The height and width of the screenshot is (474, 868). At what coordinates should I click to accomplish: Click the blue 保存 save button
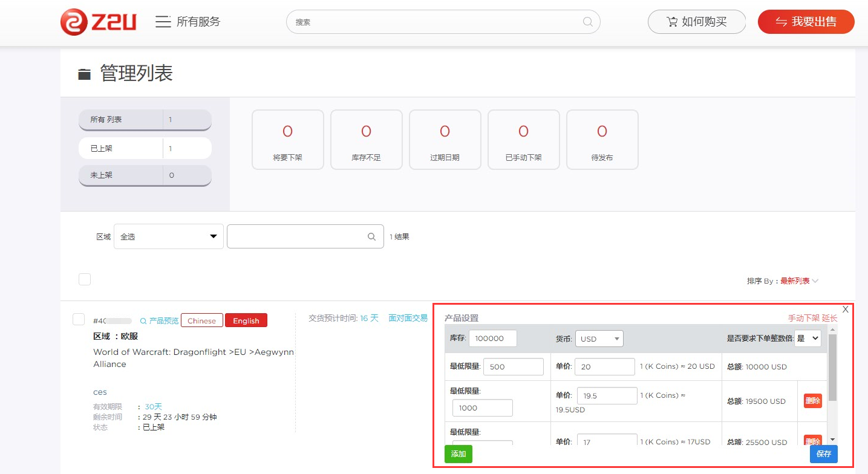click(823, 453)
